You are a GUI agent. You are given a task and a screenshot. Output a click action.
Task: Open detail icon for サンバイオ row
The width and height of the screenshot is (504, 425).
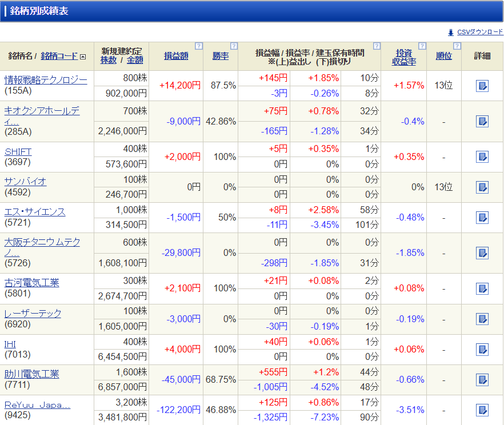coord(482,187)
